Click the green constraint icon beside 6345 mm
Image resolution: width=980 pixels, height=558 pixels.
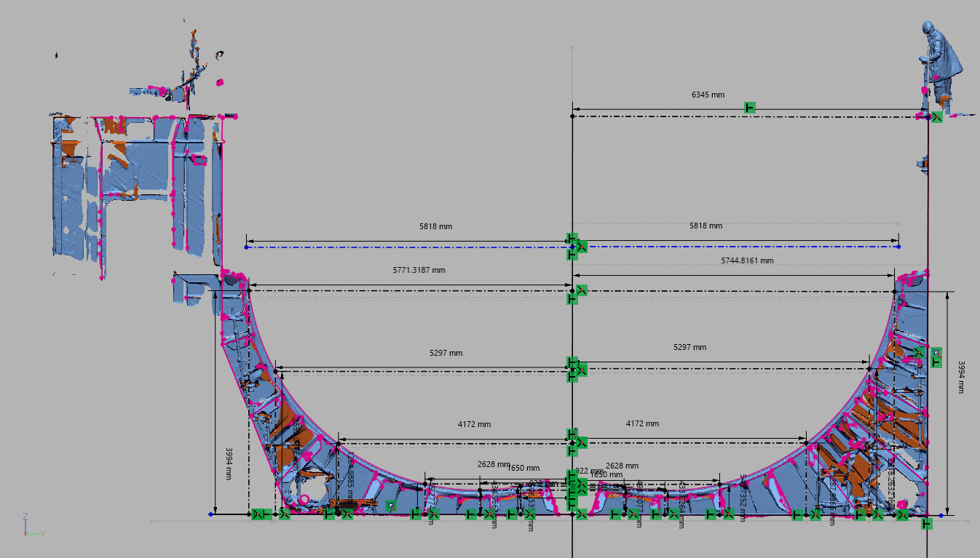click(750, 108)
